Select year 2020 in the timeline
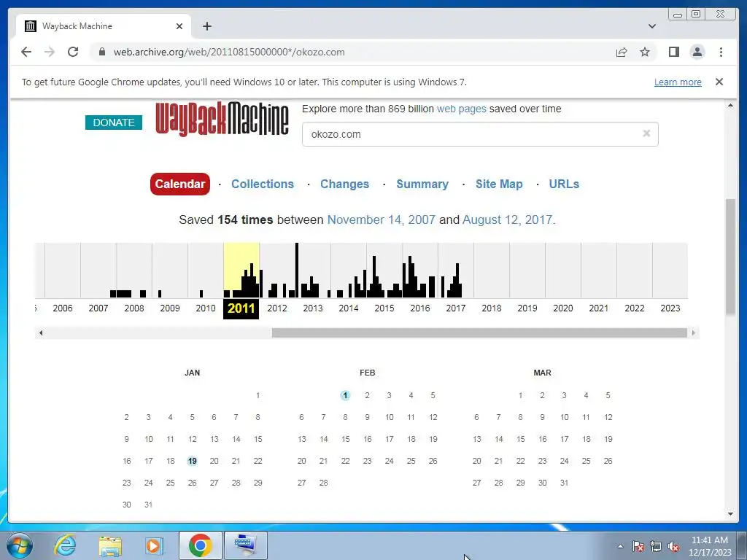 pyautogui.click(x=562, y=308)
